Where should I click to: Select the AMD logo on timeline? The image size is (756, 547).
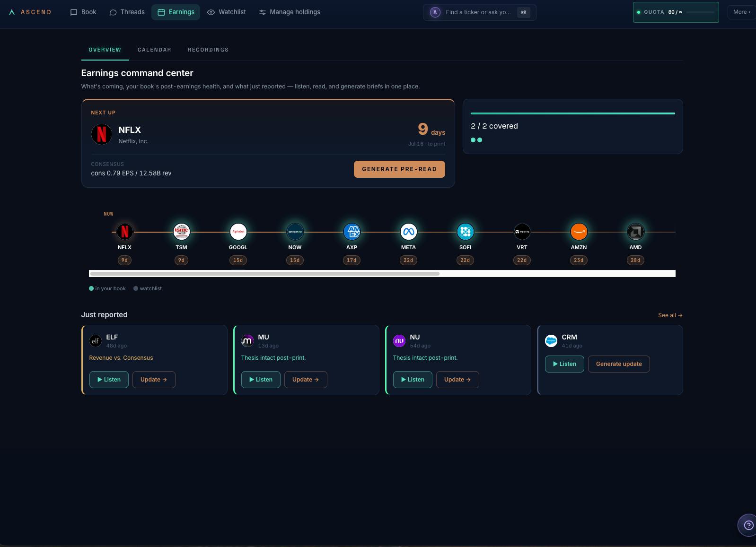[636, 232]
